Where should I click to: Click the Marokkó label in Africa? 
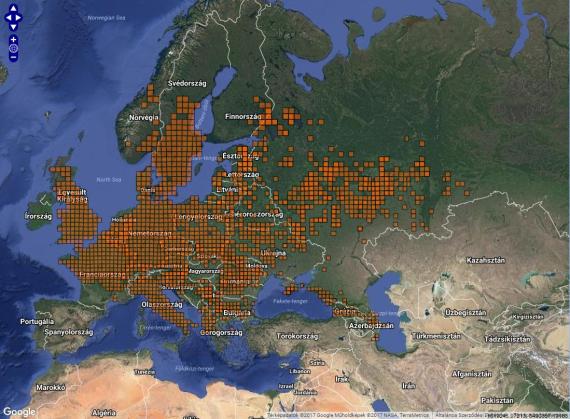pos(51,387)
